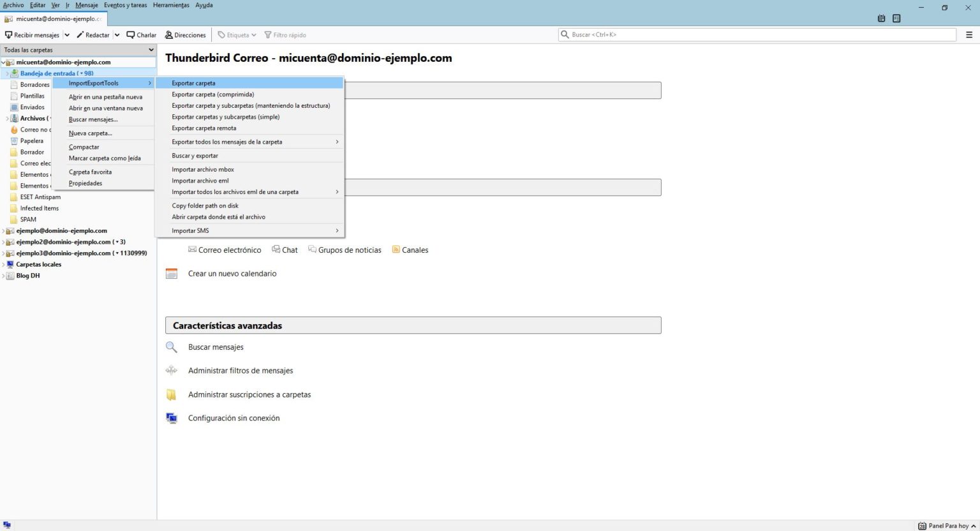Open the hamburger application menu
This screenshot has width=980, height=531.
click(x=969, y=34)
